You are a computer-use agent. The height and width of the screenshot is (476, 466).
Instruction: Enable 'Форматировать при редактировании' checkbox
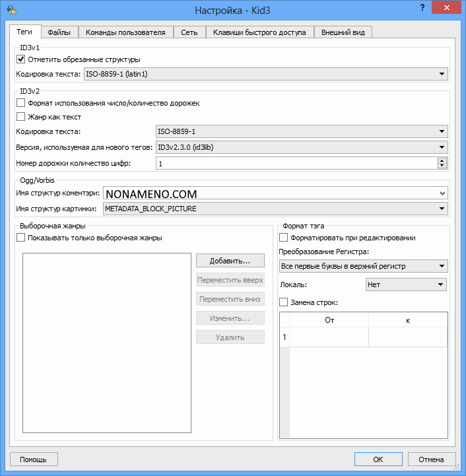tap(284, 238)
